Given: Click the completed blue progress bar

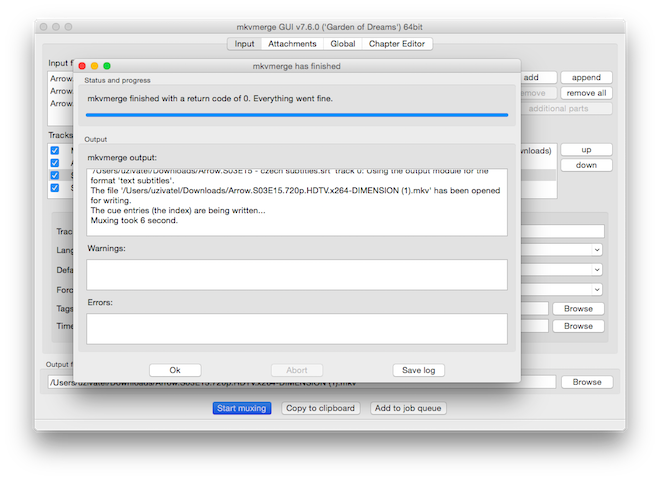Looking at the screenshot, I should pos(297,115).
